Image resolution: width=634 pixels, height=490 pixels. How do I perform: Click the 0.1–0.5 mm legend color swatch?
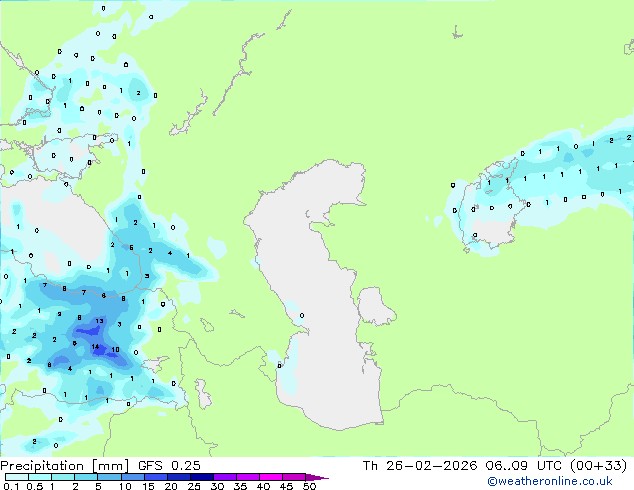17,477
